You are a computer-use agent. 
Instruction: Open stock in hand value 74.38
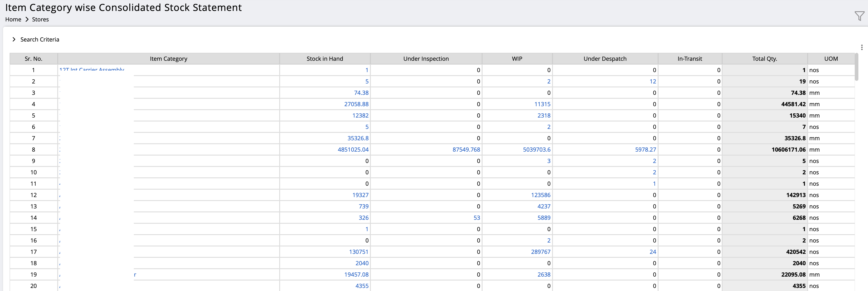pyautogui.click(x=361, y=93)
